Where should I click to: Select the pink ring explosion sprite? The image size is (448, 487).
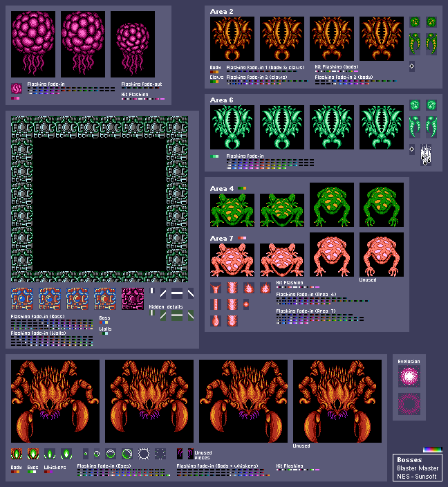tap(409, 403)
